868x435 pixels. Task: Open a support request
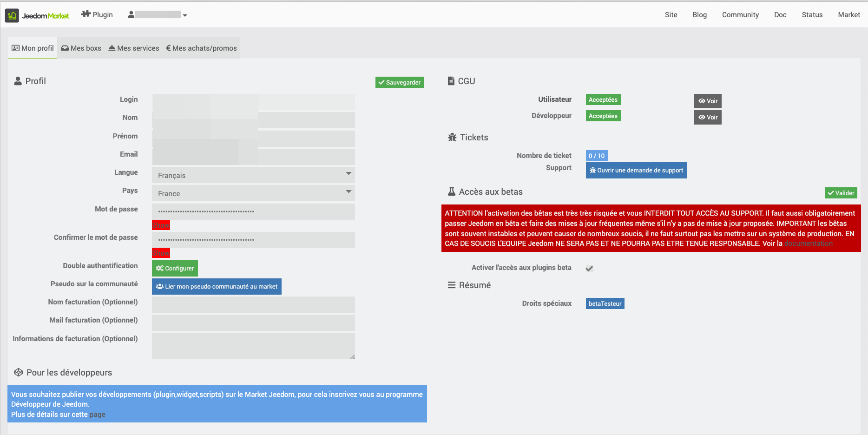pos(636,170)
